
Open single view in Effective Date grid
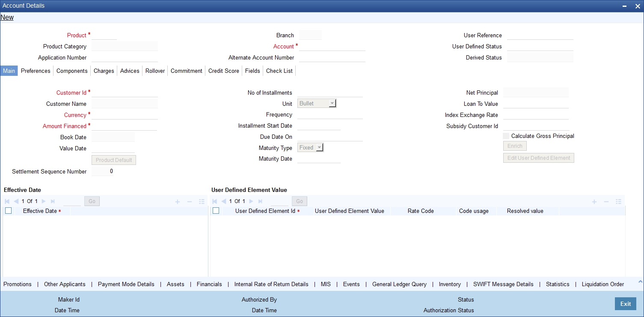click(202, 201)
